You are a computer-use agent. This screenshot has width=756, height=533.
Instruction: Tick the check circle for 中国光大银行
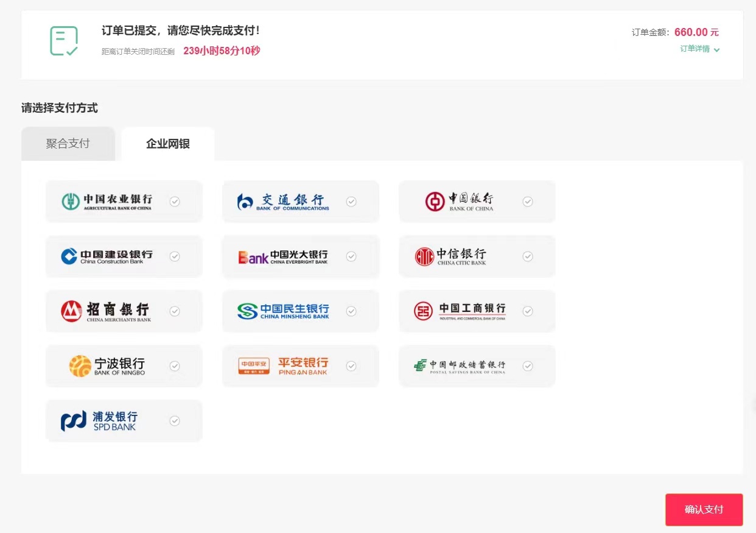[x=351, y=256]
